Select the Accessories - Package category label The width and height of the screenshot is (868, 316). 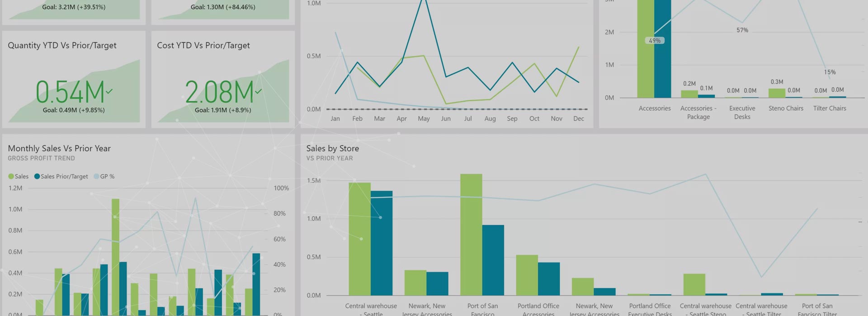tap(698, 112)
